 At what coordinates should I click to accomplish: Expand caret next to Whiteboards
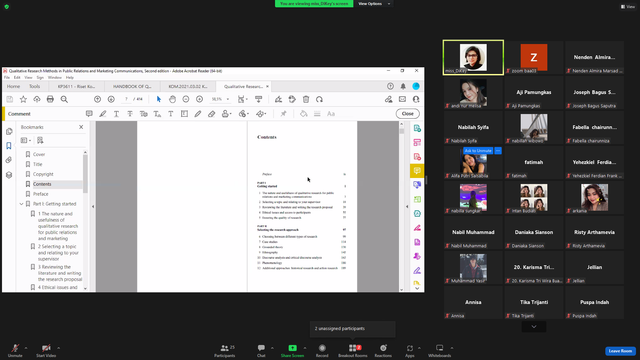pos(452,348)
